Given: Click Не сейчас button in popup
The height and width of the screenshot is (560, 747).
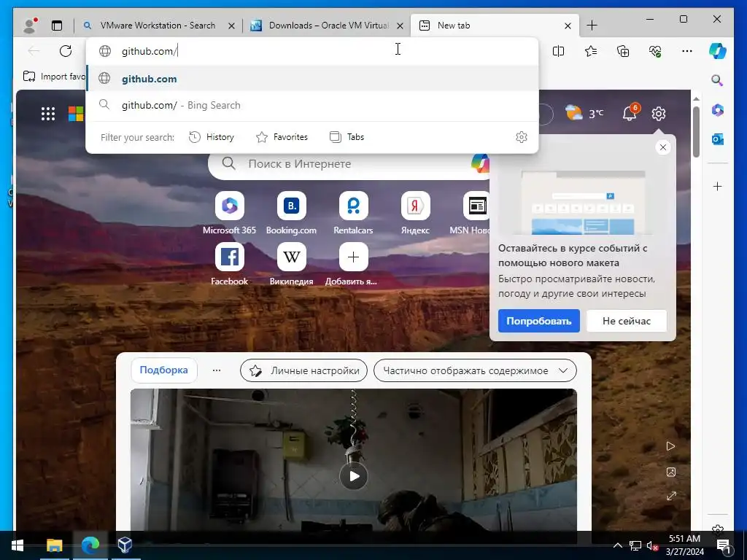Looking at the screenshot, I should [x=627, y=321].
